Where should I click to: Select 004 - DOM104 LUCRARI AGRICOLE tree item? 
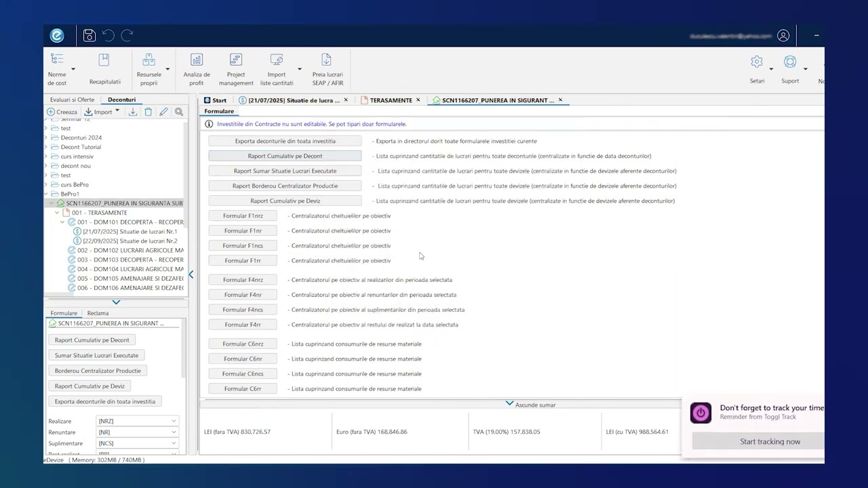point(125,269)
